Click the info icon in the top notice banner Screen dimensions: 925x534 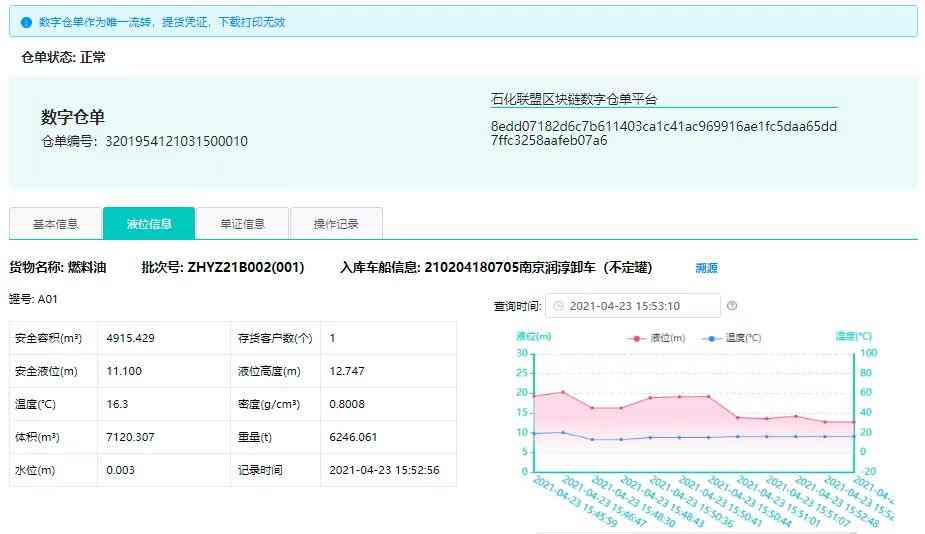[26, 22]
